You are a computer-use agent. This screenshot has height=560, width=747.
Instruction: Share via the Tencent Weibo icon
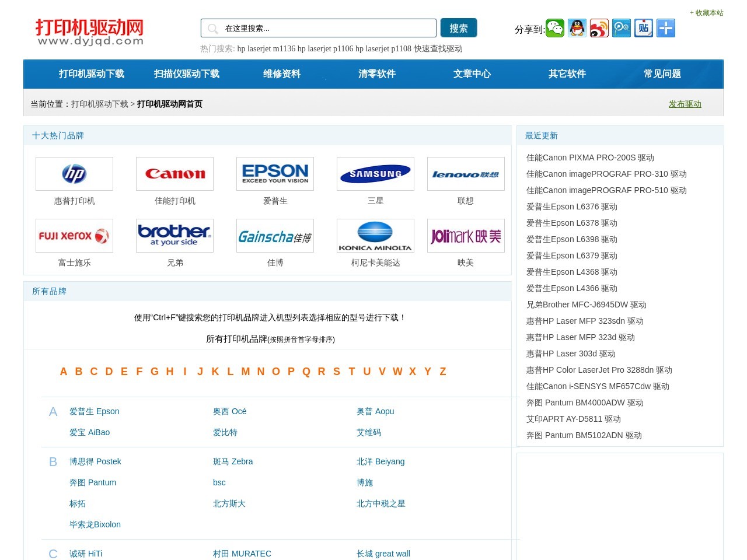pyautogui.click(x=622, y=28)
